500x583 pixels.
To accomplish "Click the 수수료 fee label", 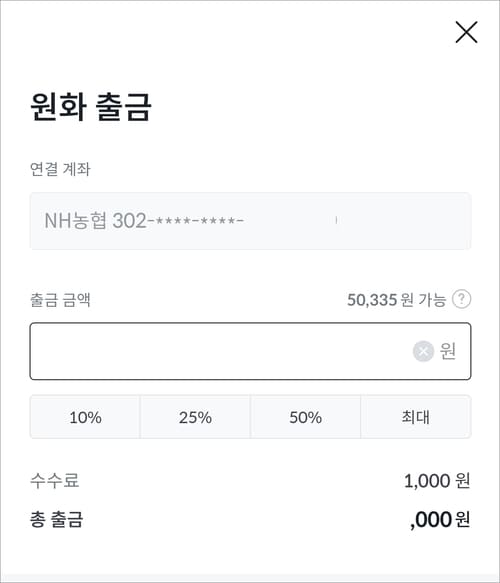I will pyautogui.click(x=54, y=480).
